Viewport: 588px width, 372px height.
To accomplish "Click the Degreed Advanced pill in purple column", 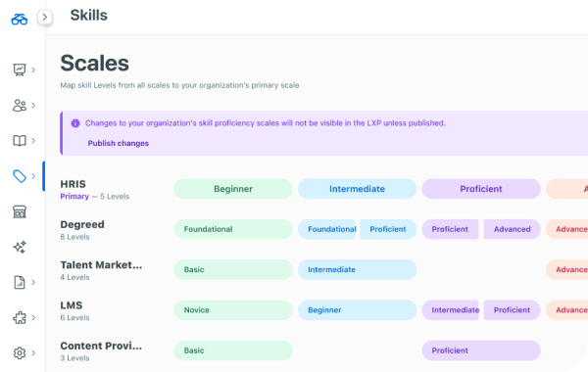I will [512, 229].
